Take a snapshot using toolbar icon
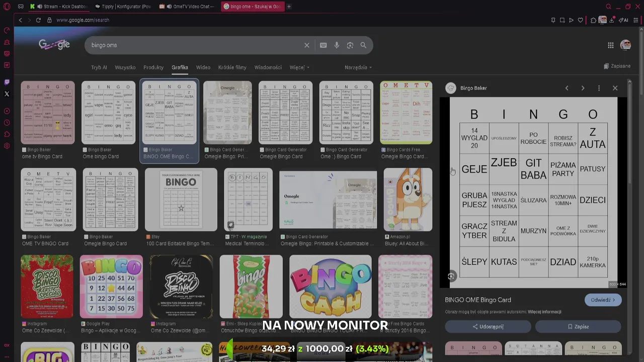This screenshot has width=644, height=362. pyautogui.click(x=562, y=20)
